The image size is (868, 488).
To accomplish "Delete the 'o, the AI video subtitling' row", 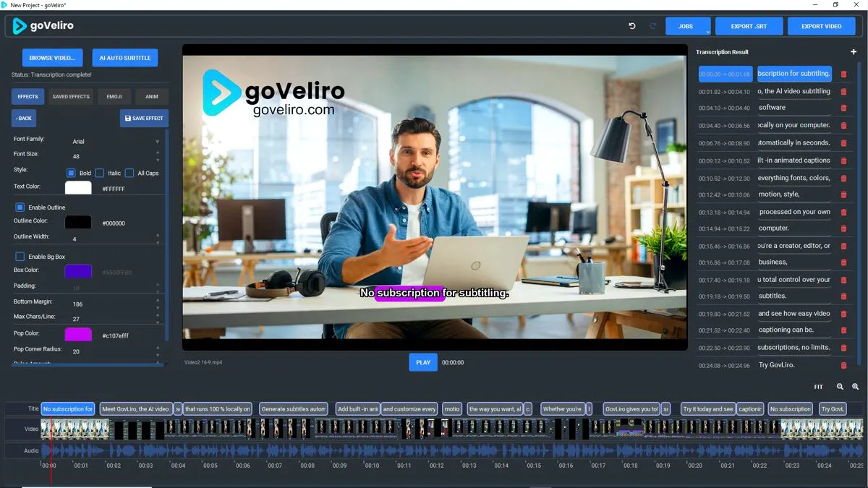I will (x=843, y=92).
